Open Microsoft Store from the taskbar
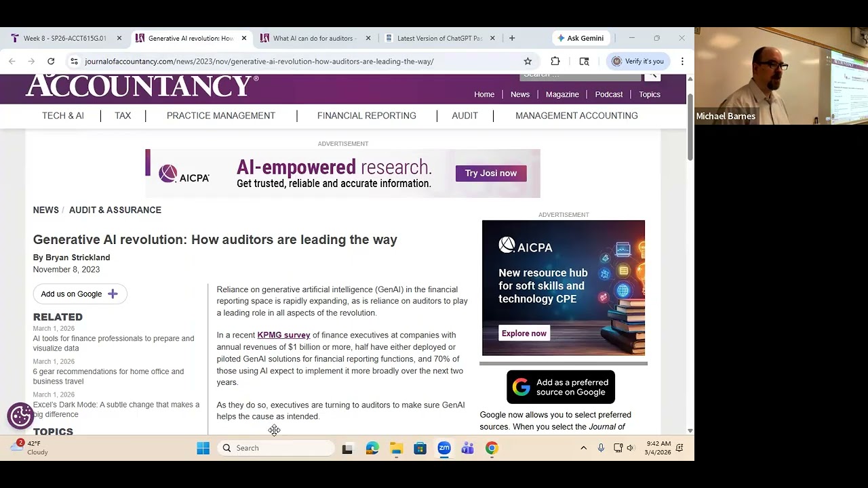The height and width of the screenshot is (488, 868). click(420, 448)
